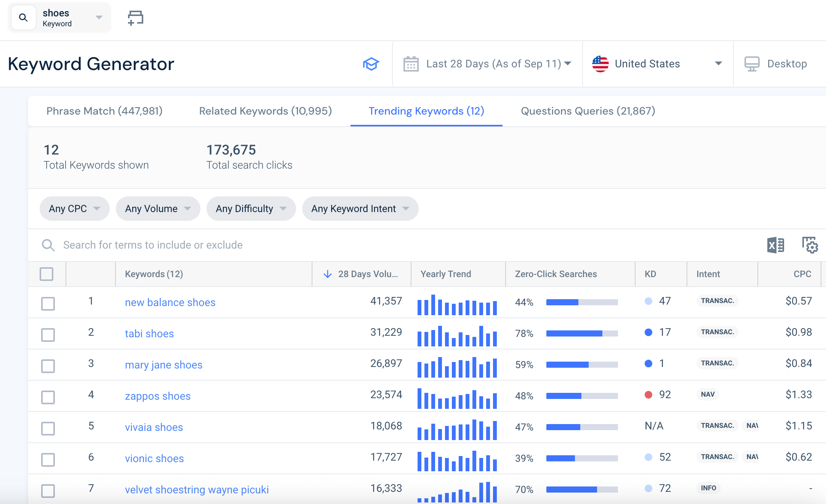Click the Desktop monitor icon

pos(752,64)
